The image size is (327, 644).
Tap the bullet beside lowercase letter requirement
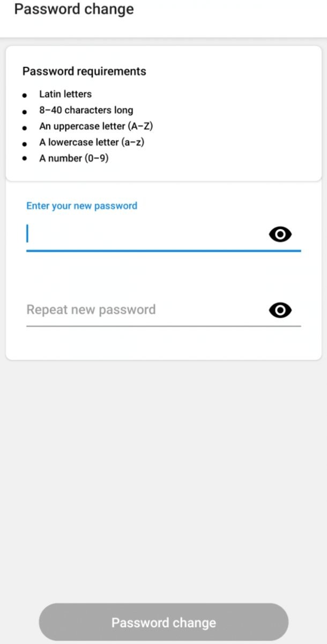[25, 144]
